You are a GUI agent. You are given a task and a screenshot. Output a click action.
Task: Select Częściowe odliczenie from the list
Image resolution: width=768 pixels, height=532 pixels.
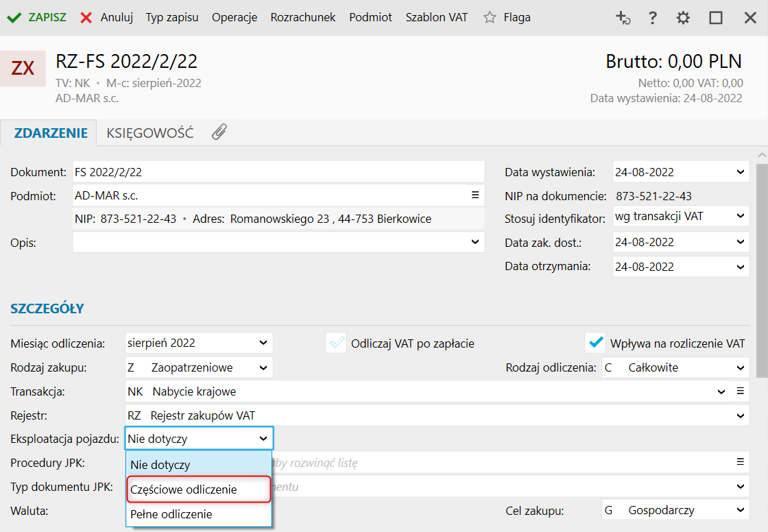point(199,489)
